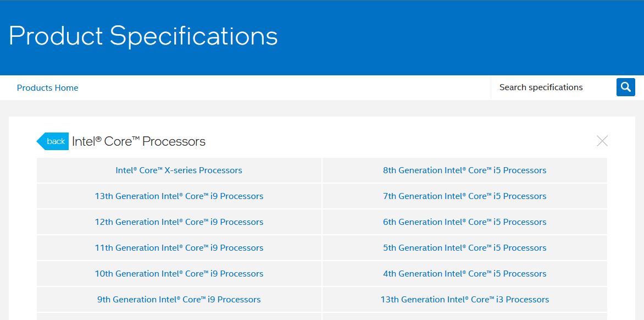This screenshot has height=320, width=644.
Task: Open 9th Generation Intel Core i9 Processors
Action: click(179, 299)
